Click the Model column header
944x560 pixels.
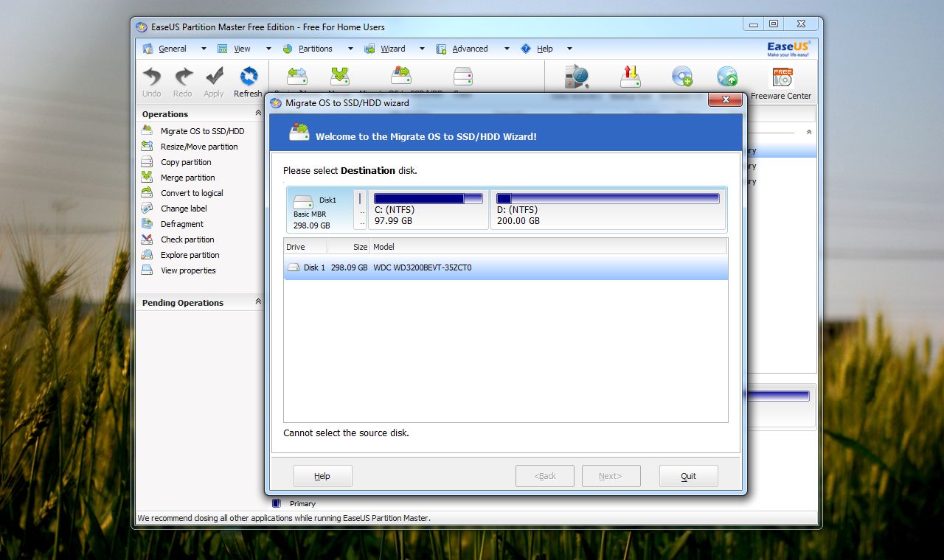[549, 247]
